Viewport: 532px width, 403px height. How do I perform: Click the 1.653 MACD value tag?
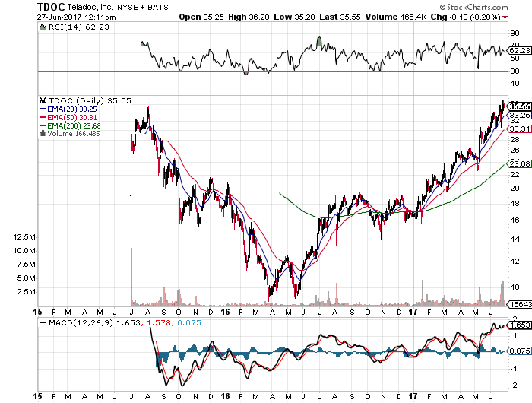(519, 325)
